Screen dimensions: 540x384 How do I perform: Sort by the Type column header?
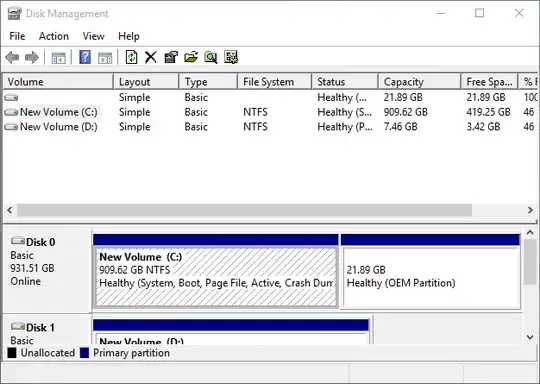208,82
